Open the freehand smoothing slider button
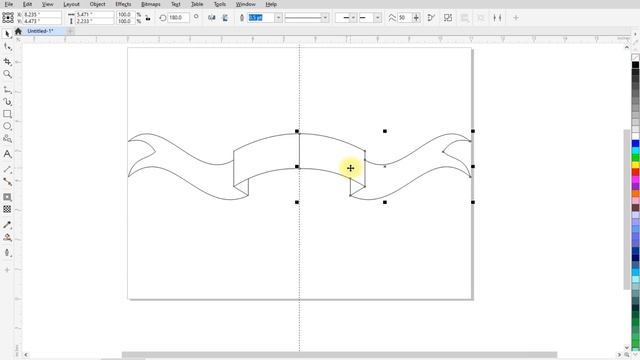 (x=416, y=18)
